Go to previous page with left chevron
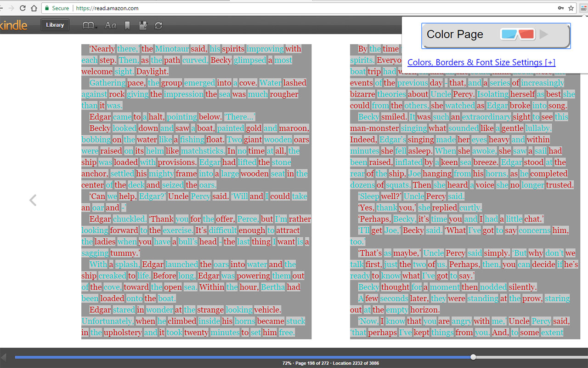The width and height of the screenshot is (588, 368). pyautogui.click(x=33, y=200)
